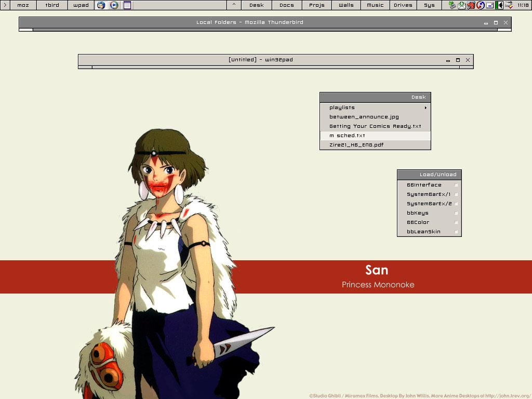Toggle the SystemBarEx/1 plugin checkbox
The height and width of the screenshot is (399, 532).
tap(456, 194)
